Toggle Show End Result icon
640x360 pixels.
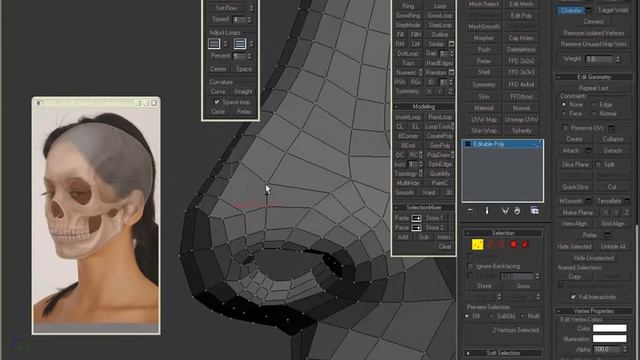click(487, 211)
